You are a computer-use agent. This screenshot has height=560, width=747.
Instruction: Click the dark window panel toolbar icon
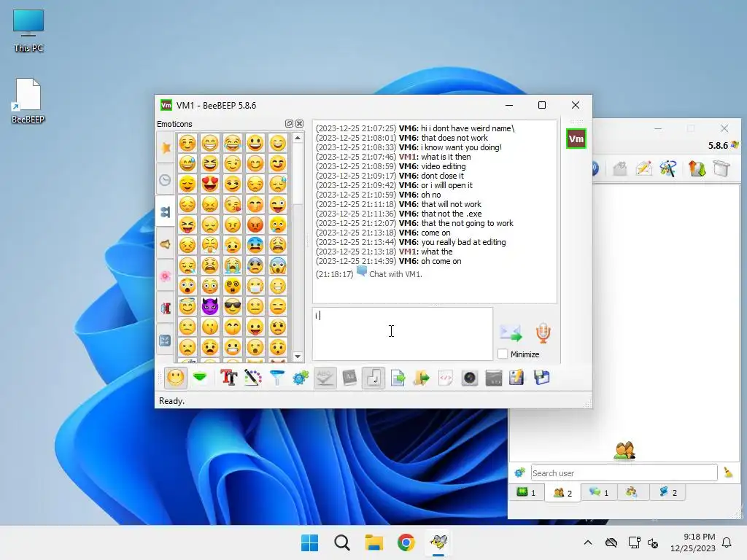[x=494, y=378]
